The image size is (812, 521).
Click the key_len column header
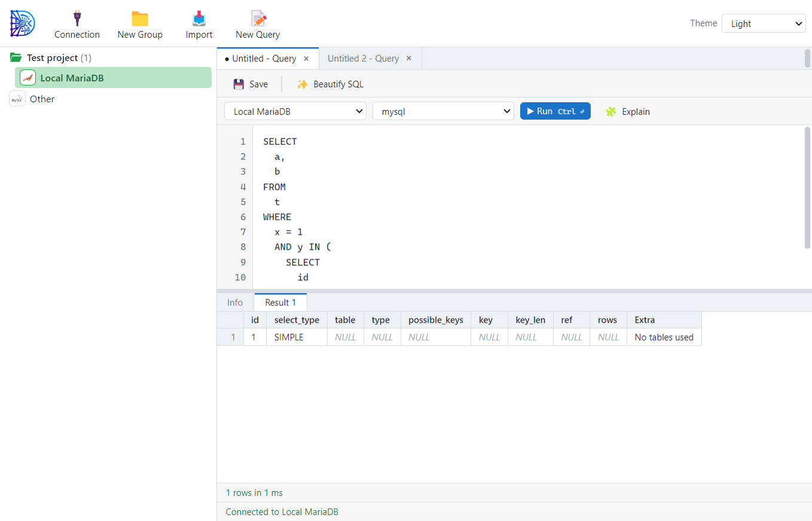click(530, 320)
